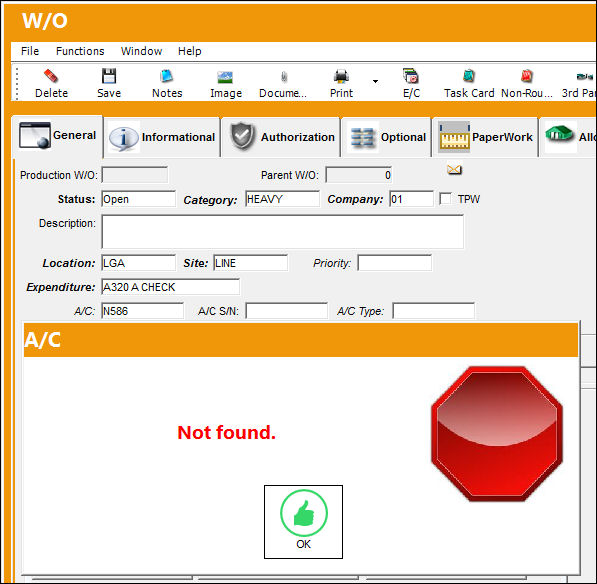The height and width of the screenshot is (584, 597).
Task: Click the Delete eraser icon in toolbar
Action: (x=51, y=76)
